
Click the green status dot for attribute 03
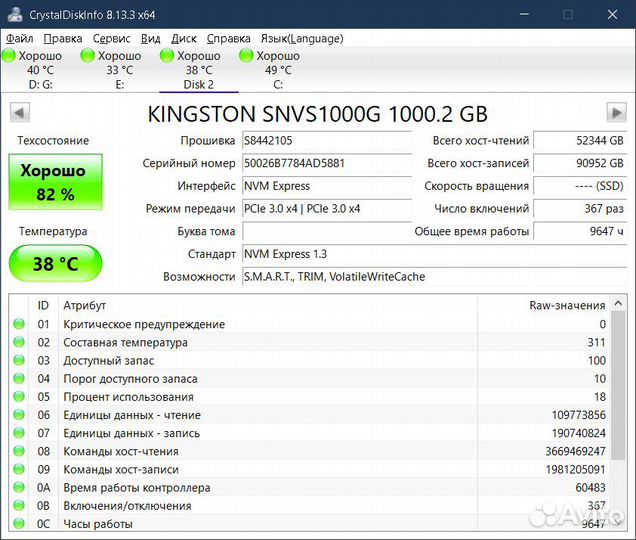click(x=19, y=360)
